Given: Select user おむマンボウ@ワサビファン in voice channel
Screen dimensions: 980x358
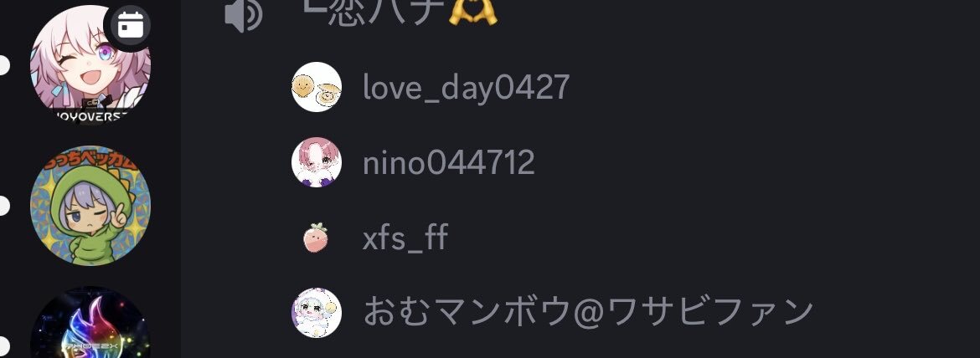Looking at the screenshot, I should pyautogui.click(x=587, y=312).
